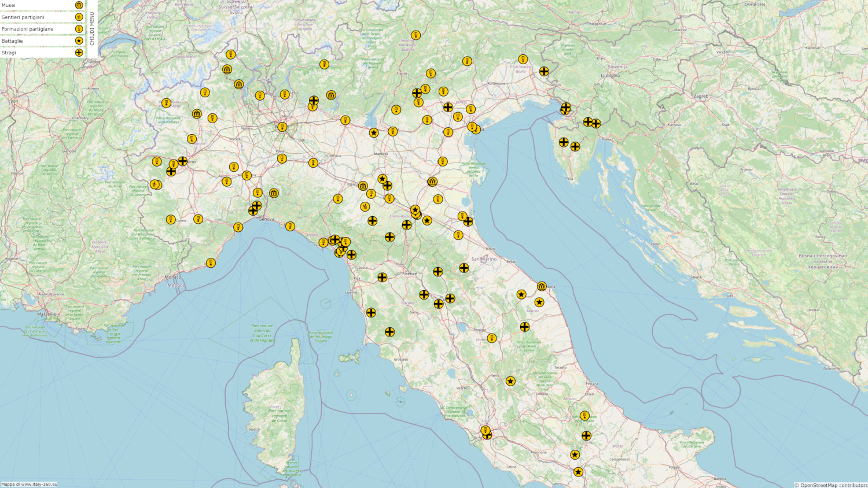
Task: Click the massacre marker north of Grosseto
Action: (x=390, y=332)
